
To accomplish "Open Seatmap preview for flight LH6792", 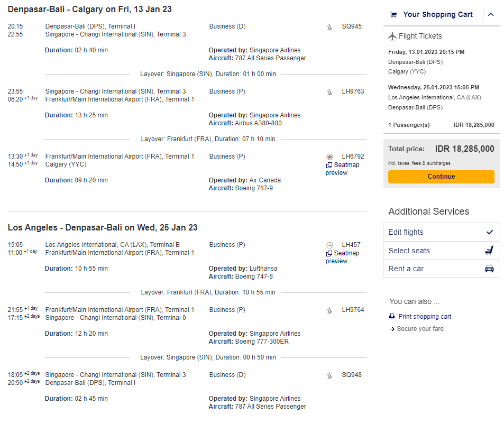I will pos(343,169).
